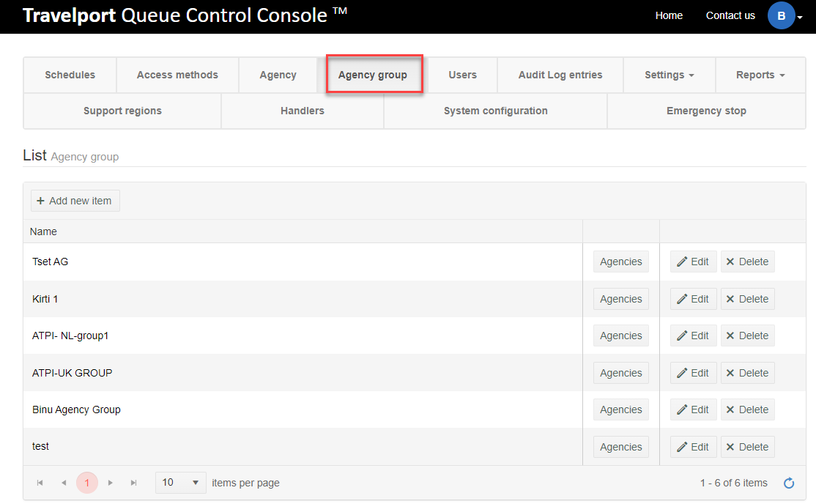Viewport: 816px width, 504px height.
Task: Open the user avatar B menu
Action: coord(784,15)
